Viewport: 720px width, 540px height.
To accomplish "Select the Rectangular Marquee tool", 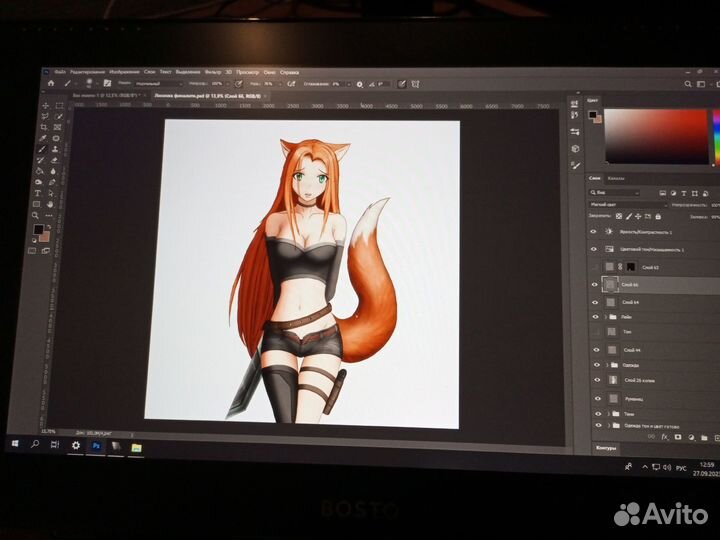I will (x=59, y=106).
